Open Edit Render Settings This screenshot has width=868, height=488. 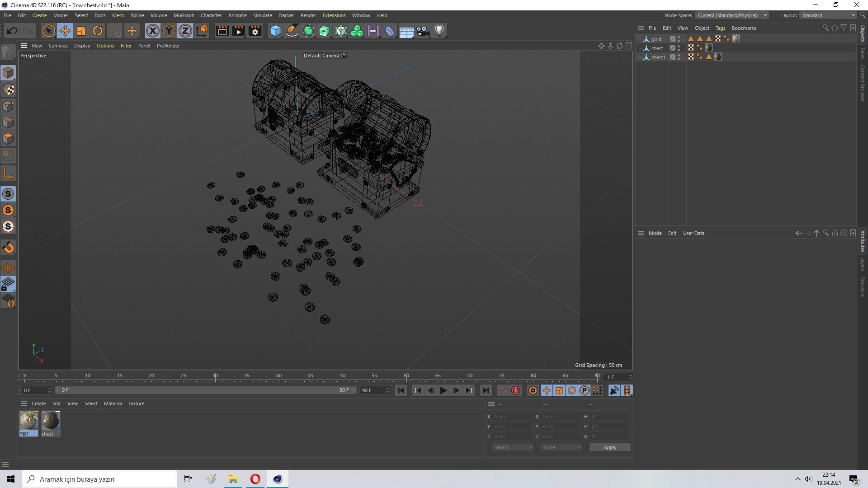(x=255, y=31)
